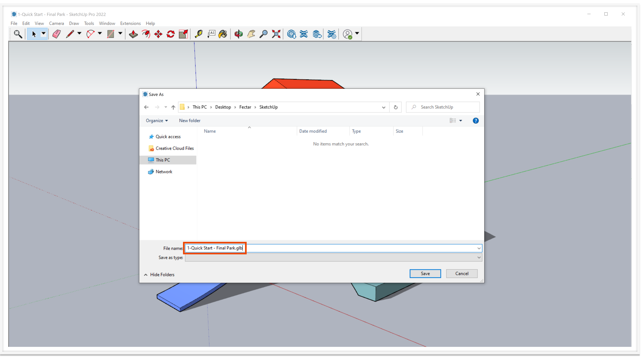The height and width of the screenshot is (360, 644).
Task: Close the Save As dialog
Action: [x=478, y=94]
